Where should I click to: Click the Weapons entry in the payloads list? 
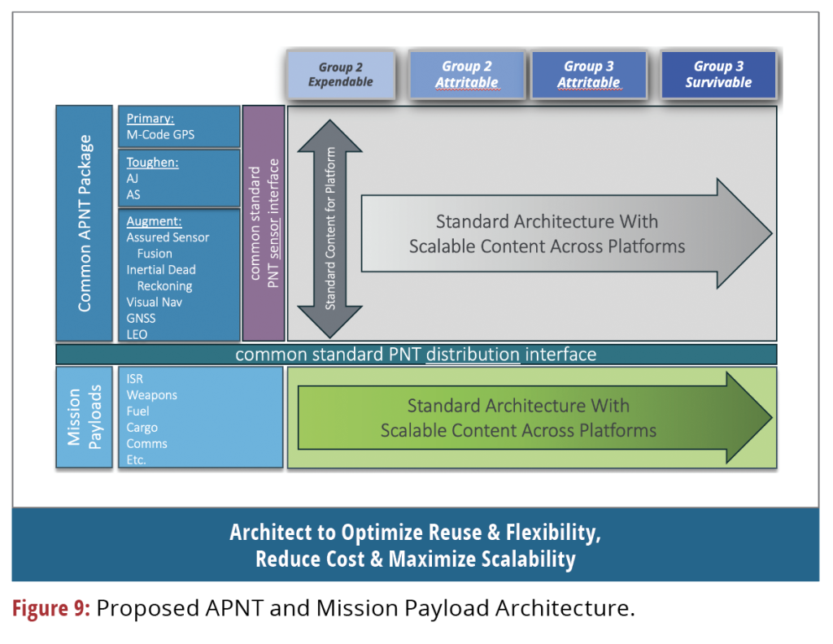point(151,395)
